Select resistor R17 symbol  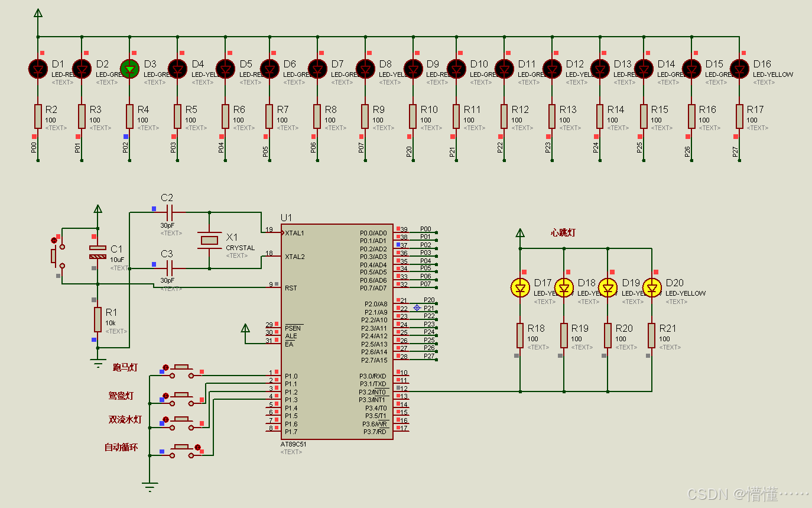click(x=739, y=117)
